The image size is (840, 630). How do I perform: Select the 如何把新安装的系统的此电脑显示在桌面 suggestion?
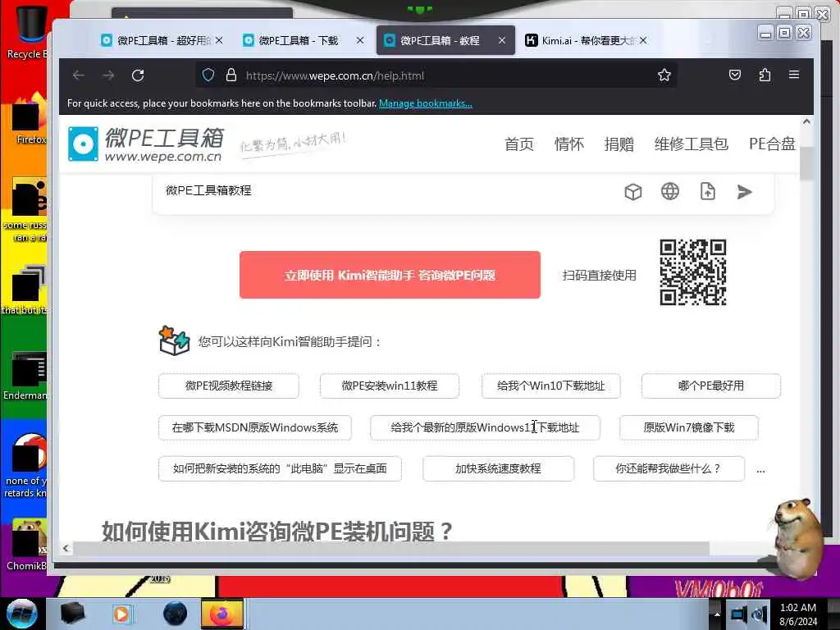tap(280, 468)
